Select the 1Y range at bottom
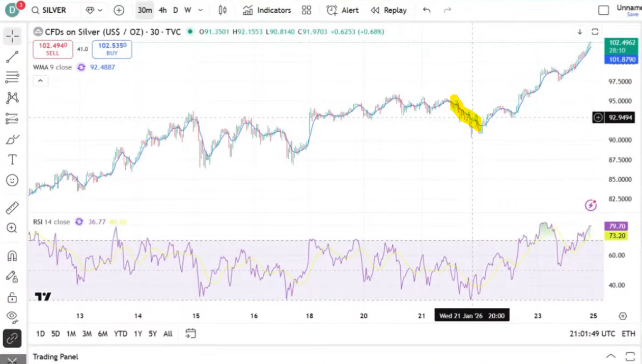 [137, 334]
